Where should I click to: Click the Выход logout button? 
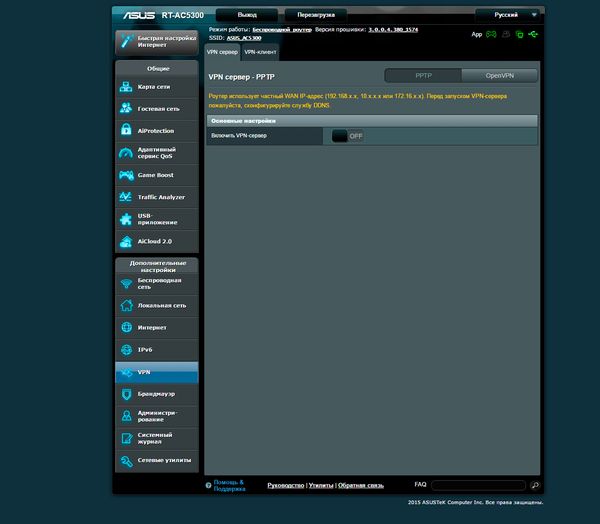(247, 15)
